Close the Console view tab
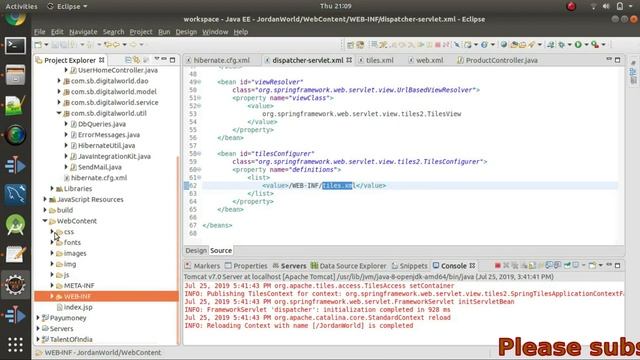This screenshot has height=360, width=640. pos(472,266)
